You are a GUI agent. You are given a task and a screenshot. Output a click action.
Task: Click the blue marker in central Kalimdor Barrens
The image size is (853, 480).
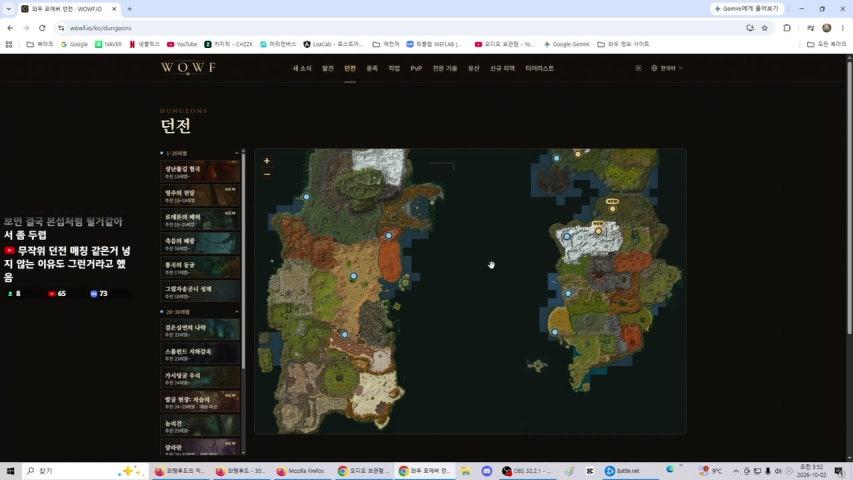pos(354,276)
